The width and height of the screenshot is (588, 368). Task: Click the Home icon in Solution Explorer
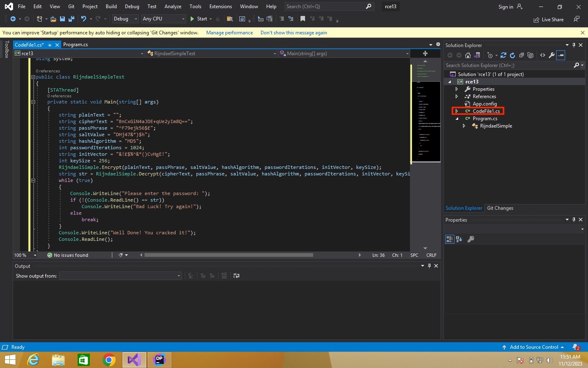tap(468, 55)
